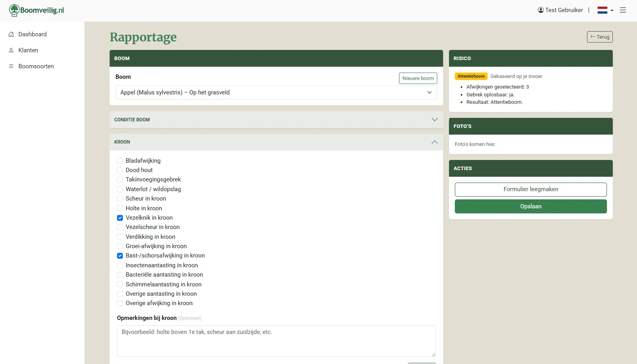The image size is (637, 364).
Task: Click the Dutch flag language icon
Action: pyautogui.click(x=602, y=10)
